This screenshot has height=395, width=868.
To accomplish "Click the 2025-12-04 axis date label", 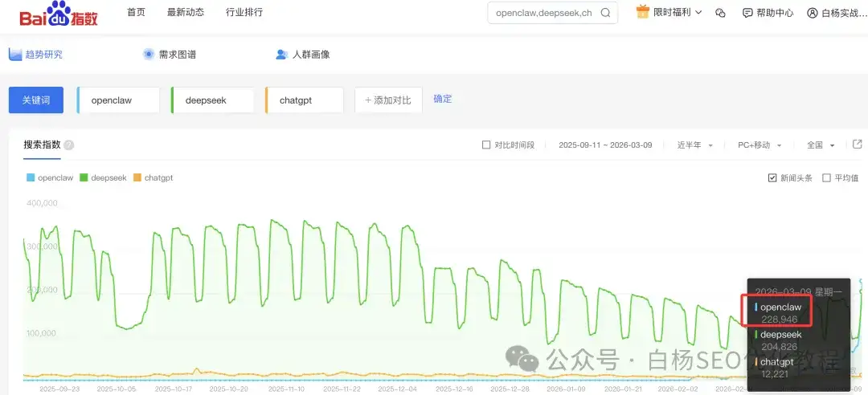I will 398,389.
